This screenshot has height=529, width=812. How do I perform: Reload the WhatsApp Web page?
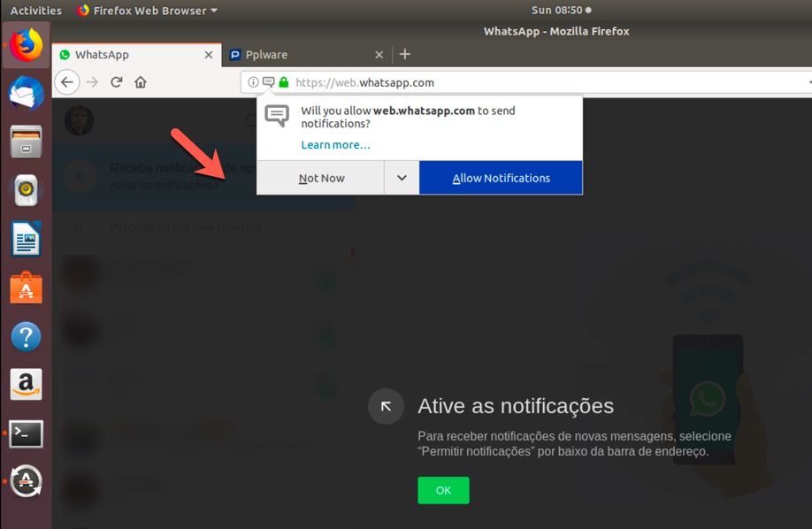116,81
